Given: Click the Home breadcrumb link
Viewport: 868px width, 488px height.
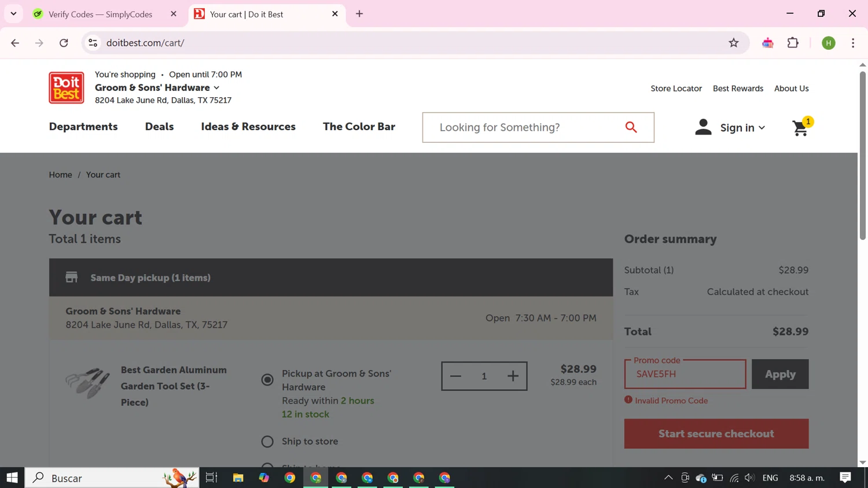Looking at the screenshot, I should click(x=60, y=175).
